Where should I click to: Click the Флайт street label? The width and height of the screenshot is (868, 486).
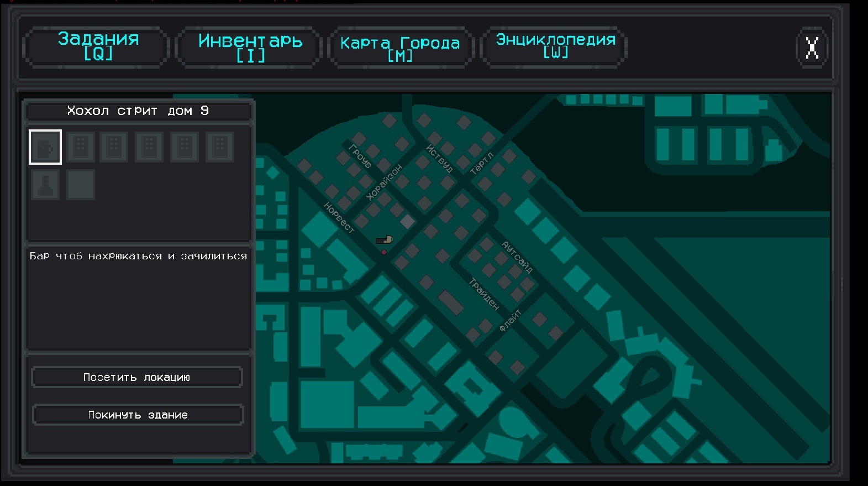pos(510,321)
